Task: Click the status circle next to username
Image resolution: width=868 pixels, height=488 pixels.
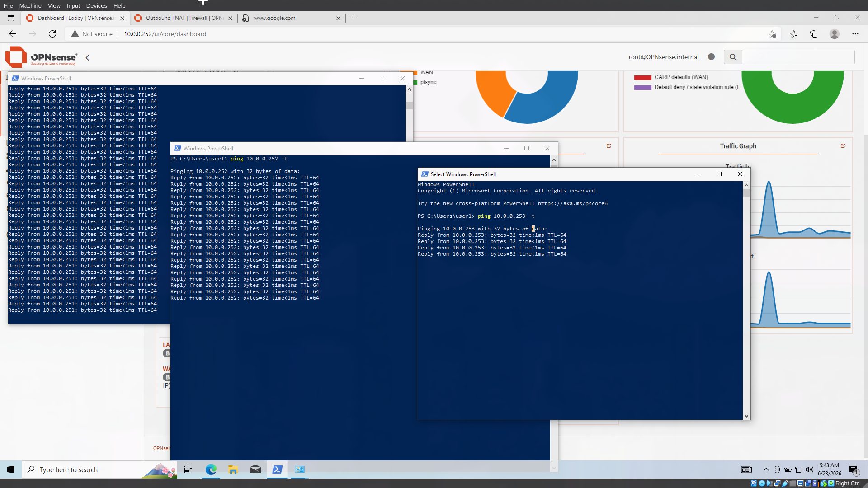Action: 712,57
